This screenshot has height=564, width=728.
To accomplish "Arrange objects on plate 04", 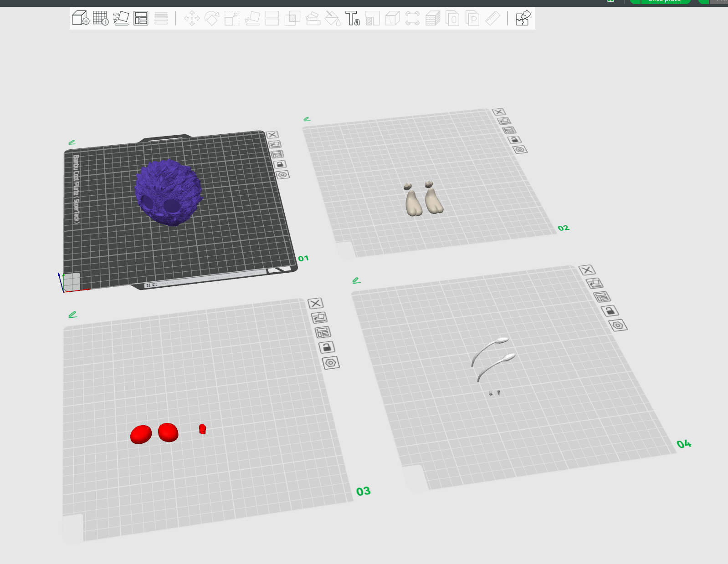I will (602, 297).
